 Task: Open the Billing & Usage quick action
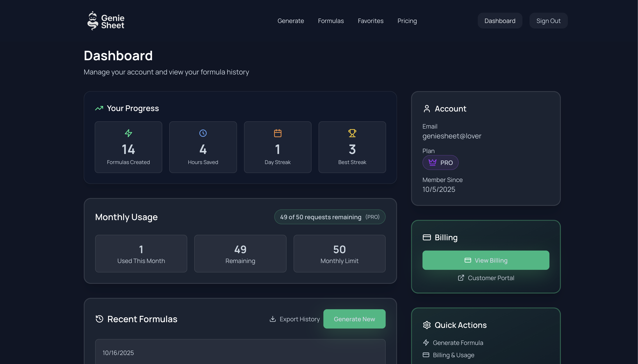[453, 355]
